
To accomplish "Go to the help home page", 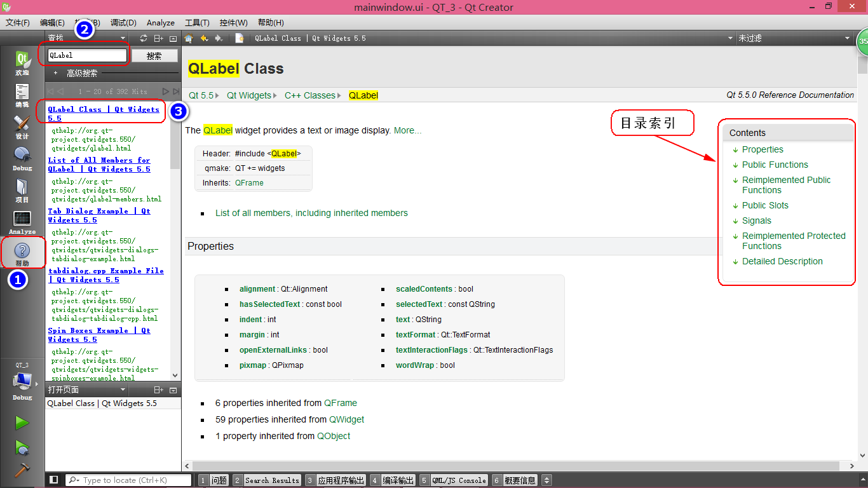I will tap(189, 38).
